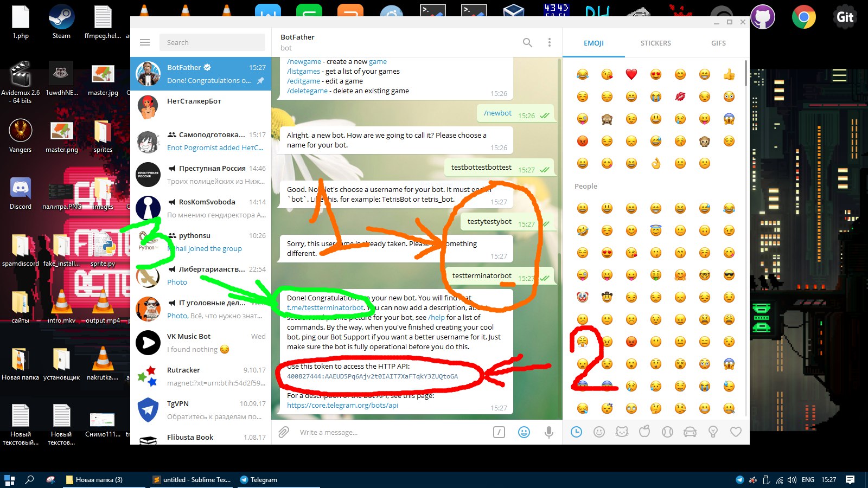
Task: Click the sent /newbot message
Action: [515, 113]
